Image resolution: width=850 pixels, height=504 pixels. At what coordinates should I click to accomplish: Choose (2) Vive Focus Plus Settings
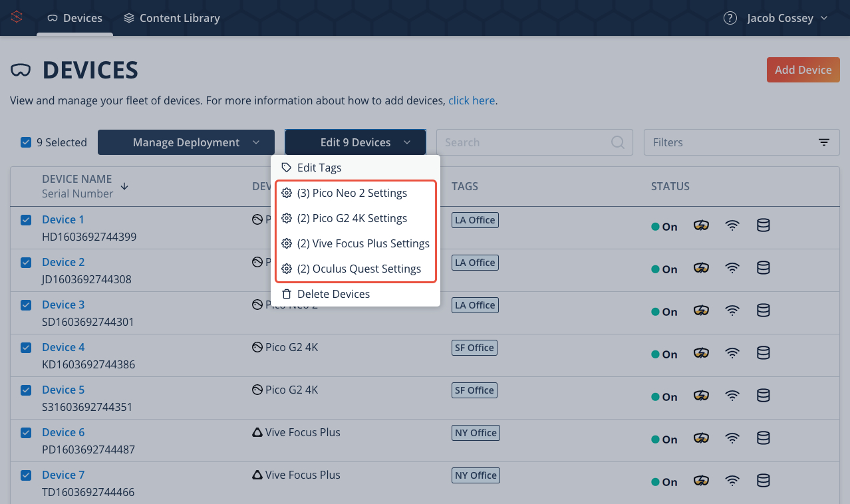click(355, 244)
